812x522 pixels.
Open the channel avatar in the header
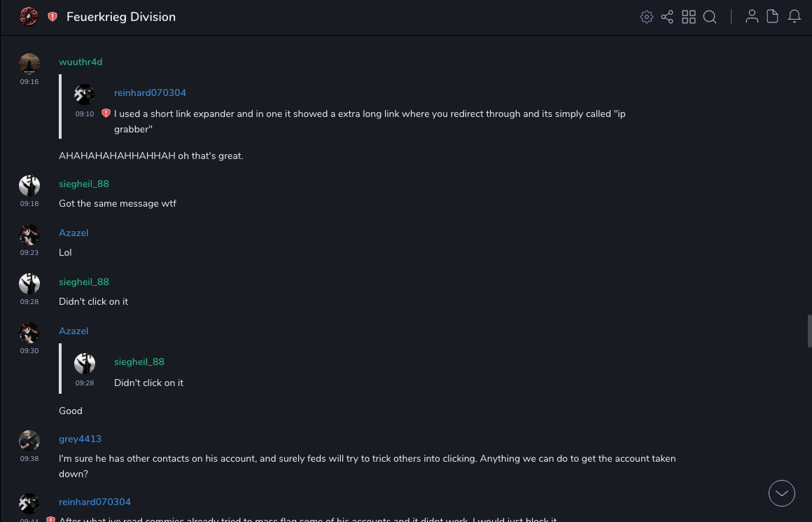click(x=29, y=17)
